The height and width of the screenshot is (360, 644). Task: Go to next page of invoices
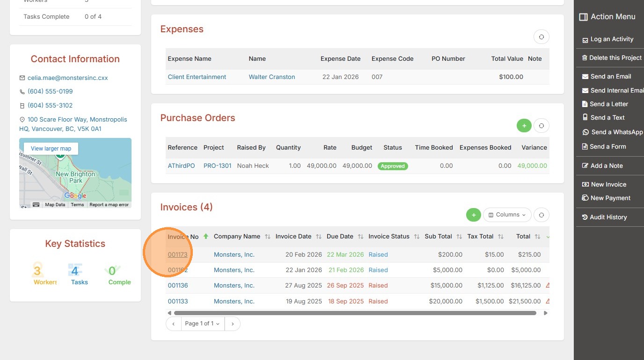[x=233, y=324]
